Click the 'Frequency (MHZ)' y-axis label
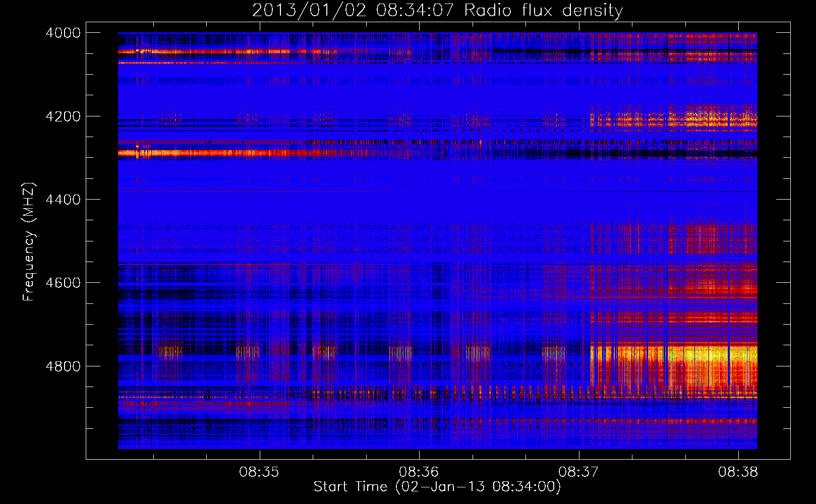Screen dimensions: 816x504 29,242
